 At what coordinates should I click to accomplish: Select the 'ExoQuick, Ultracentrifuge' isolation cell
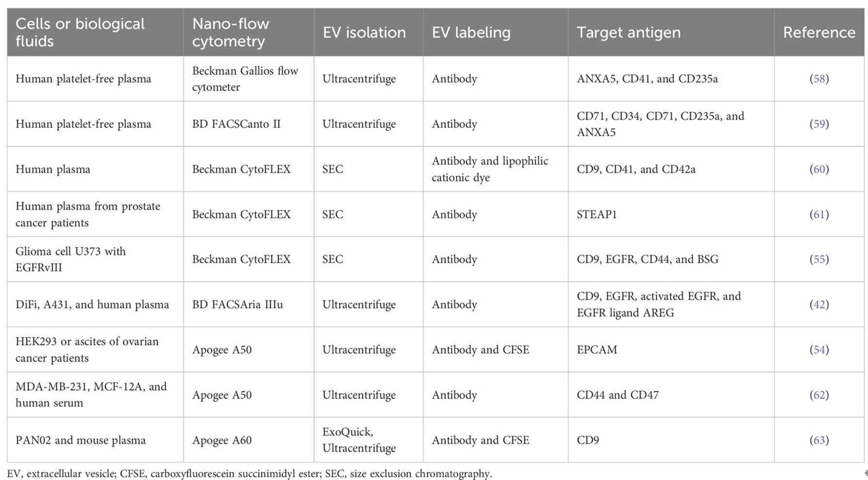pos(368,440)
